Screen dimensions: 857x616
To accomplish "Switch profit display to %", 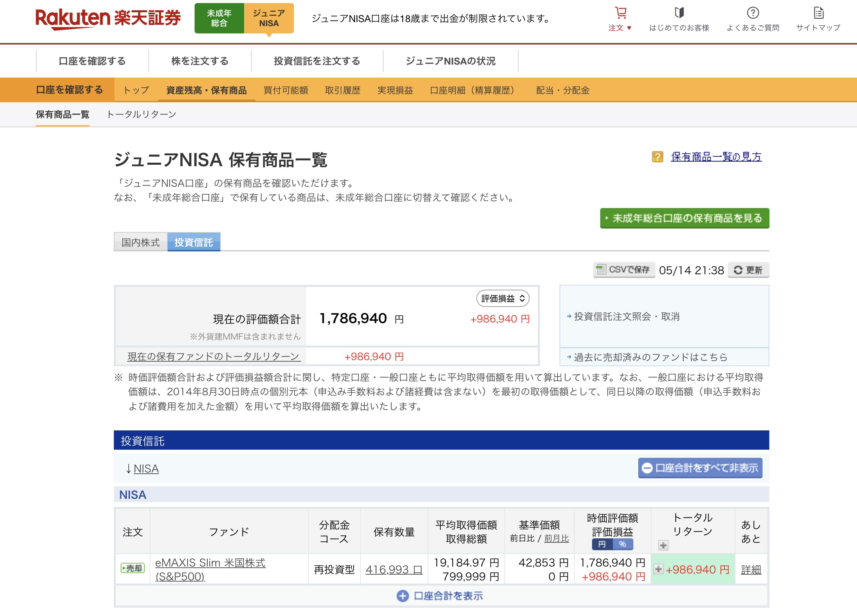I will tap(623, 544).
